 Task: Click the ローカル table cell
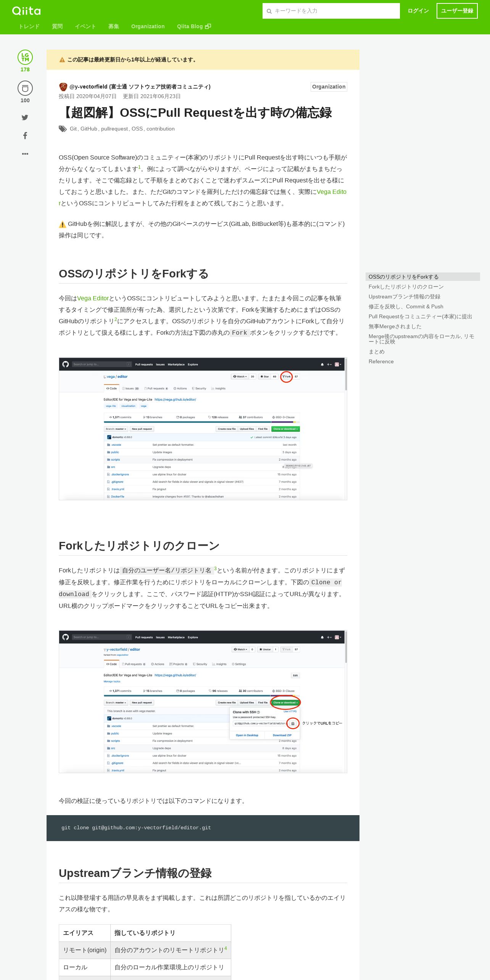coord(85,967)
